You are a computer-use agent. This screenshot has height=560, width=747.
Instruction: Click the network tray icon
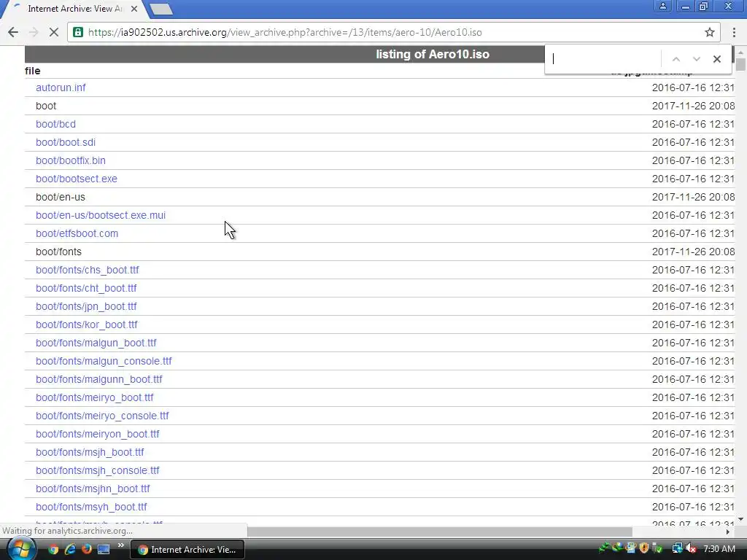[x=677, y=548]
